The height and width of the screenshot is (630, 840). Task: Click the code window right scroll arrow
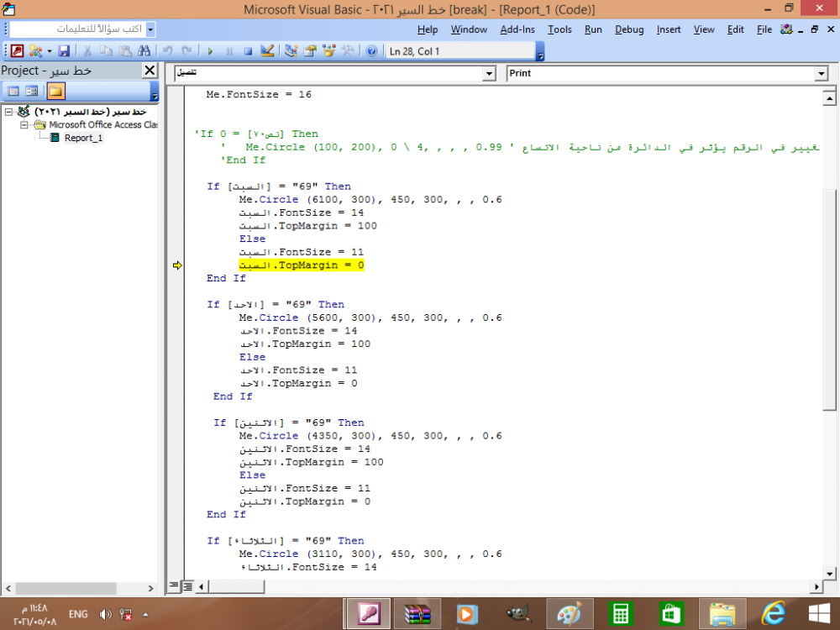tap(816, 586)
